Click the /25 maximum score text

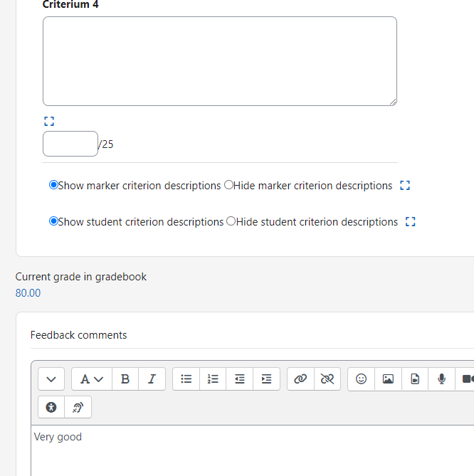(106, 144)
